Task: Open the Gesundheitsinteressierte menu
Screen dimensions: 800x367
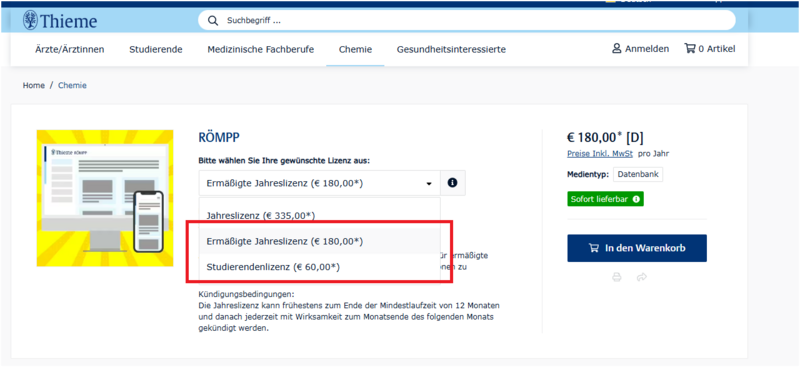Action: tap(452, 50)
